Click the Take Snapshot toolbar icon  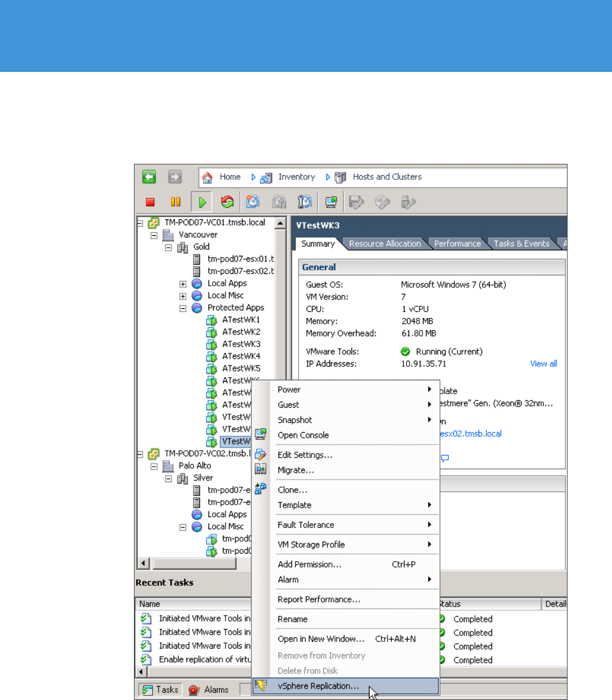pos(253,202)
